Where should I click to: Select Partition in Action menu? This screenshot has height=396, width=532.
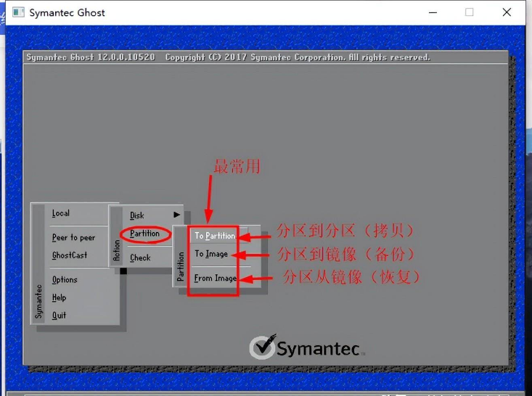pos(145,234)
